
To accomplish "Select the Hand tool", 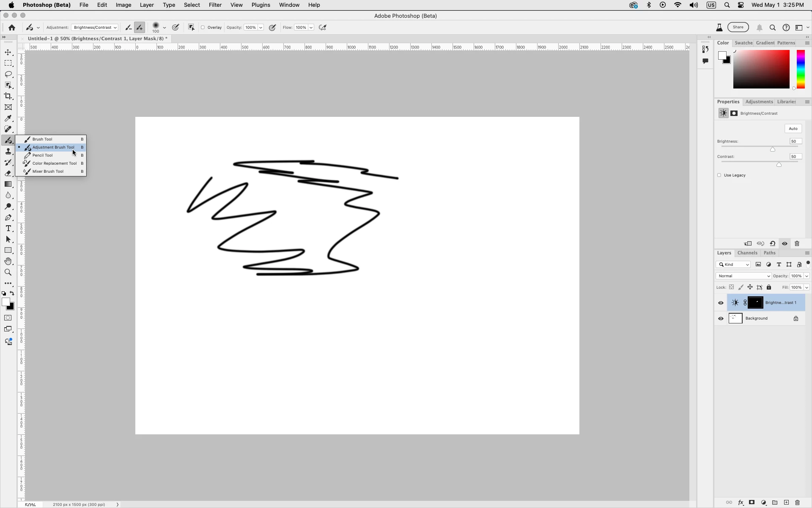I will point(8,261).
